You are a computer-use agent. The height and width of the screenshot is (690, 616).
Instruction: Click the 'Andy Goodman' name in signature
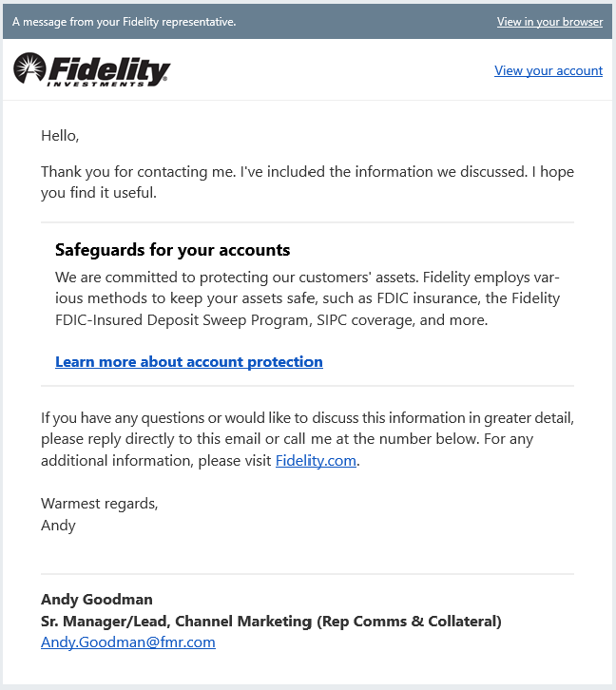click(97, 599)
